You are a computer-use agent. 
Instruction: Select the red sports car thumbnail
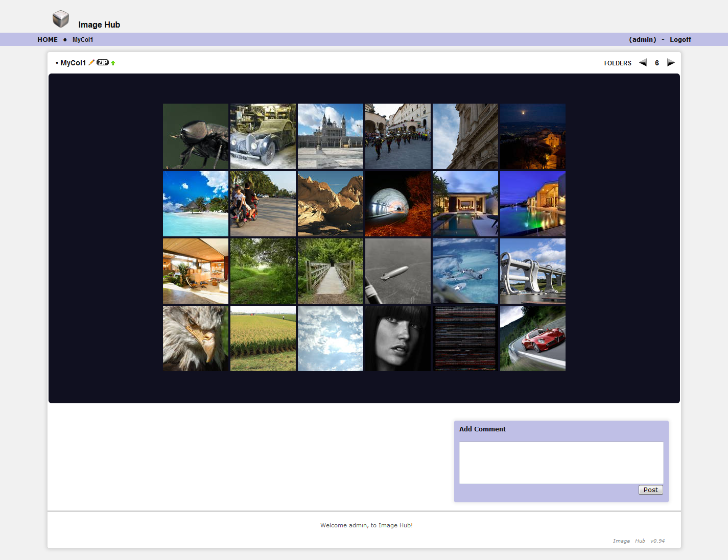pos(533,338)
